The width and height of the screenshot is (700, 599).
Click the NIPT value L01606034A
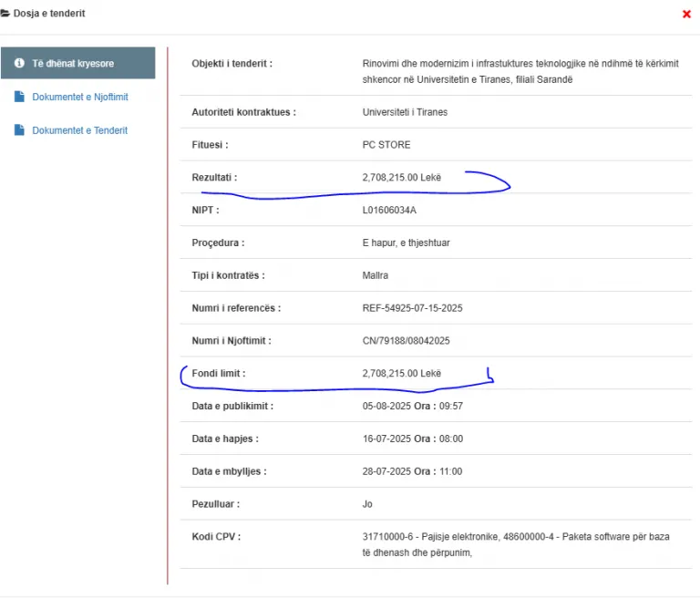point(389,210)
